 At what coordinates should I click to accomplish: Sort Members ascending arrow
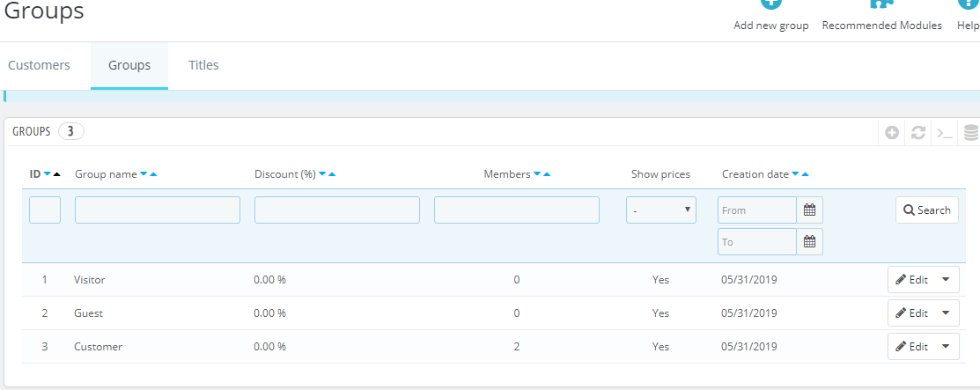point(546,174)
